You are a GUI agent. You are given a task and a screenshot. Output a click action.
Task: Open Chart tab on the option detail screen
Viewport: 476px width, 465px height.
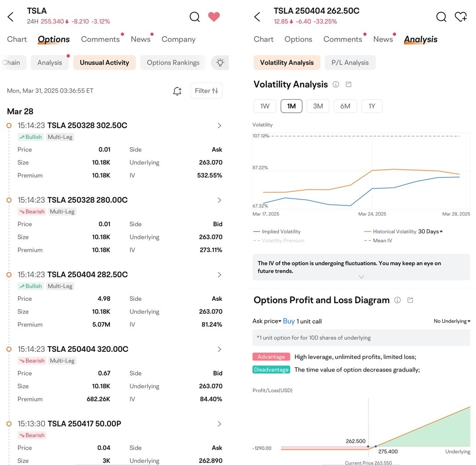[x=264, y=39]
